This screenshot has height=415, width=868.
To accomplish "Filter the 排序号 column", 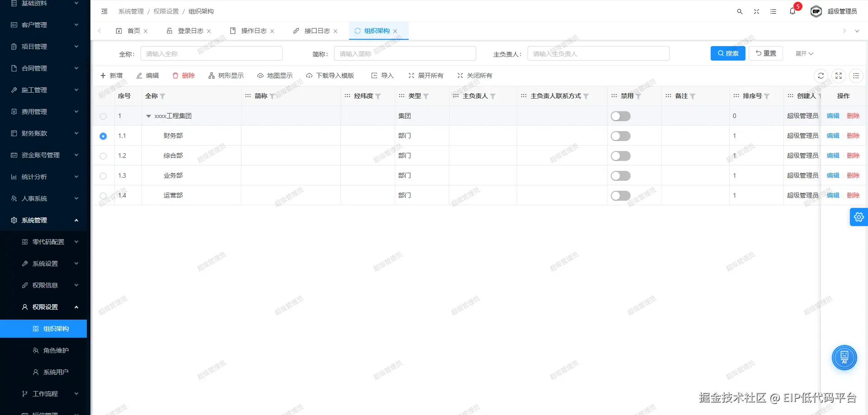I will pyautogui.click(x=767, y=96).
